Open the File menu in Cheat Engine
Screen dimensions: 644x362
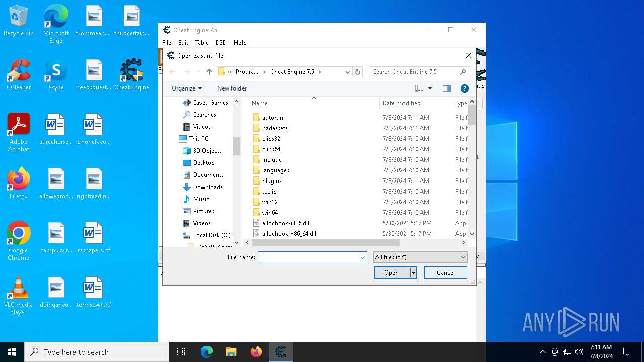point(167,43)
